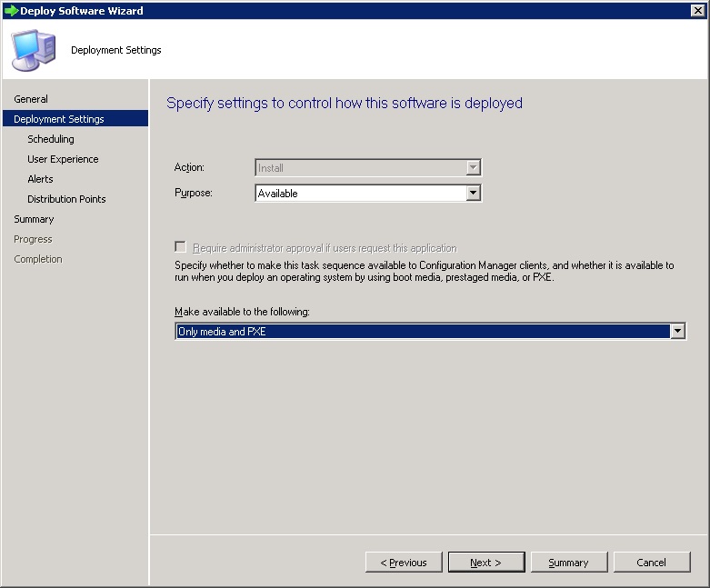The height and width of the screenshot is (588, 710).
Task: Click the Summary button at bottom
Action: click(568, 563)
